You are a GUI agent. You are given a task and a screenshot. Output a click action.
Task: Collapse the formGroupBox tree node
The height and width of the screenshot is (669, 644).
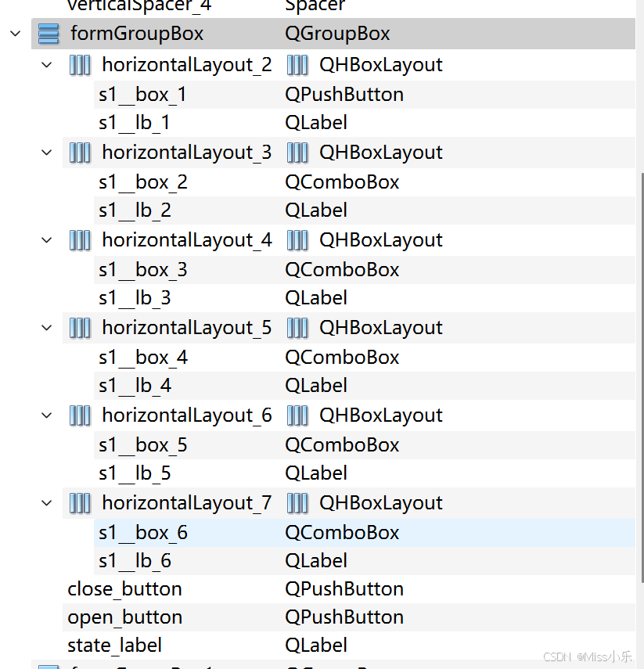(x=14, y=33)
